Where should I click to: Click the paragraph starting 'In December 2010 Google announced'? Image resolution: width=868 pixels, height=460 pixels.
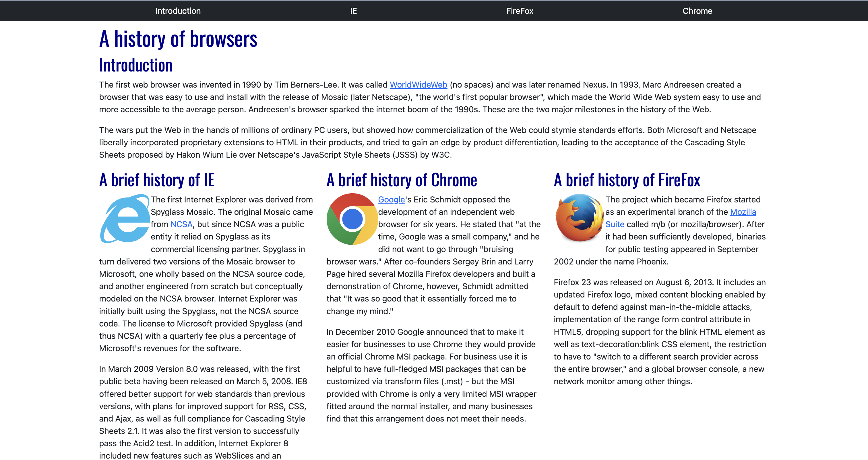click(x=431, y=375)
